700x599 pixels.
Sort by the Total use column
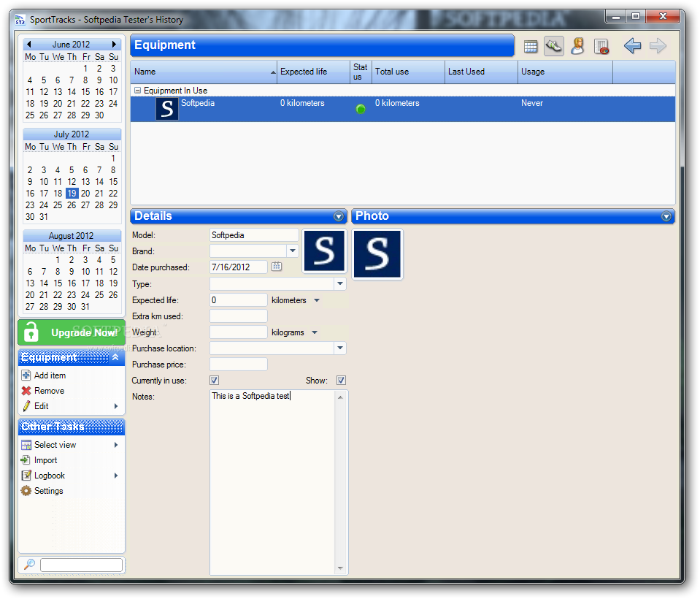tap(408, 72)
